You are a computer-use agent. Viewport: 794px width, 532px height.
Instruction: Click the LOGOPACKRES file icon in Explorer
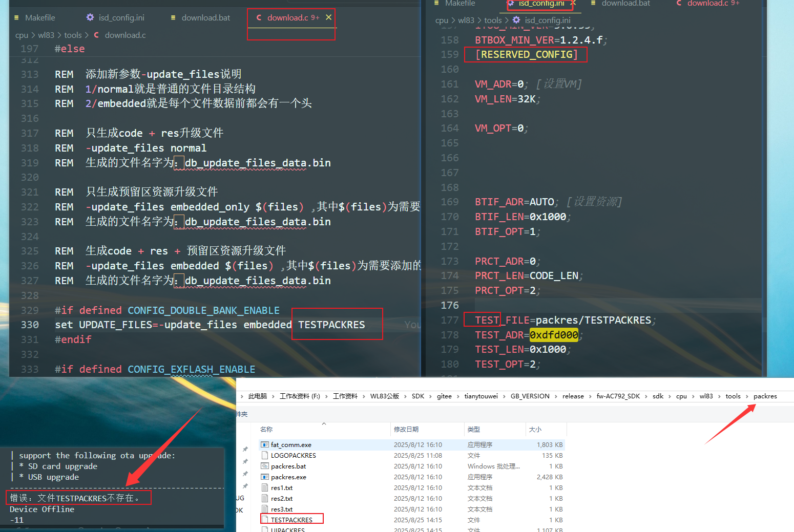coord(265,455)
